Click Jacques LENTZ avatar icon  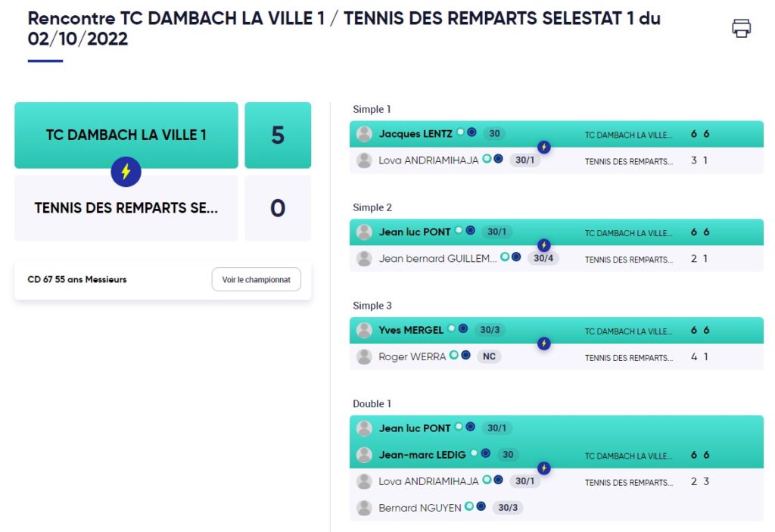point(364,133)
